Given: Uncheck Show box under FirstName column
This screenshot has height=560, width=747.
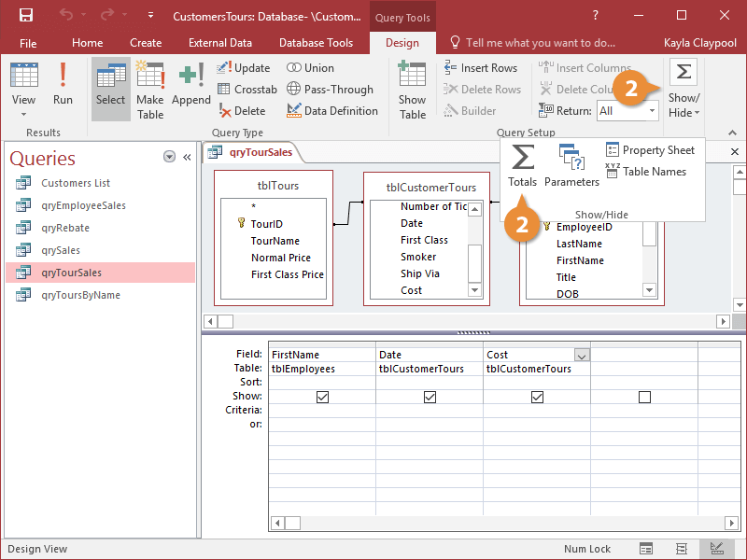Looking at the screenshot, I should [322, 397].
